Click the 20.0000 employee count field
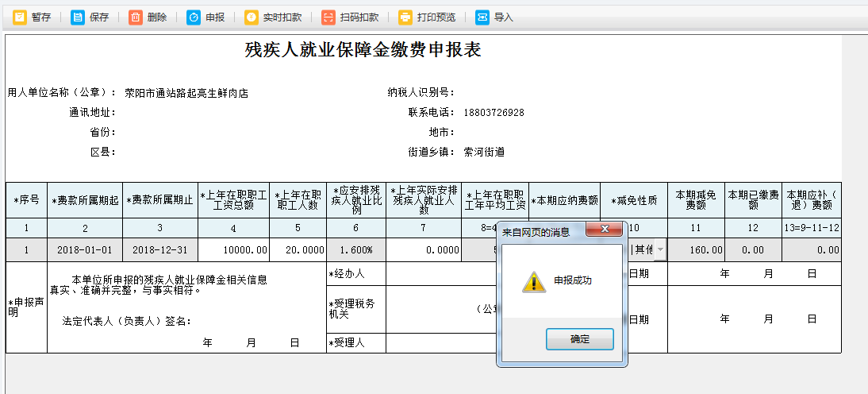 pyautogui.click(x=298, y=250)
